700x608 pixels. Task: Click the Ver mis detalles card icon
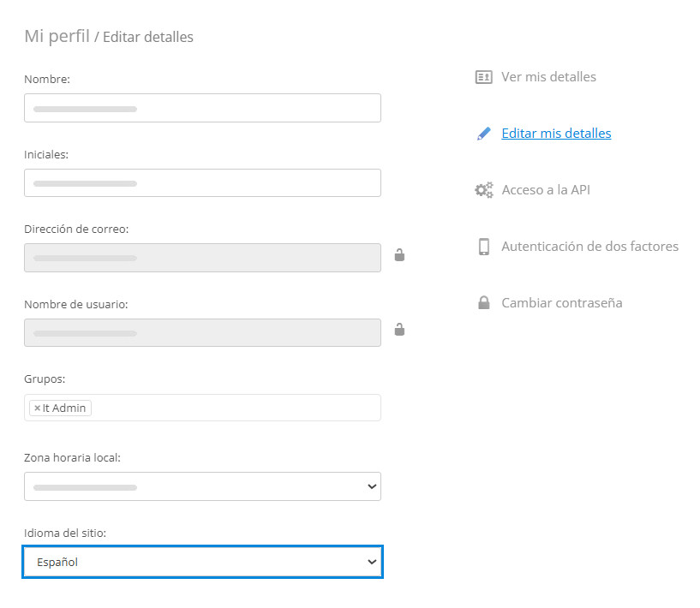point(483,76)
